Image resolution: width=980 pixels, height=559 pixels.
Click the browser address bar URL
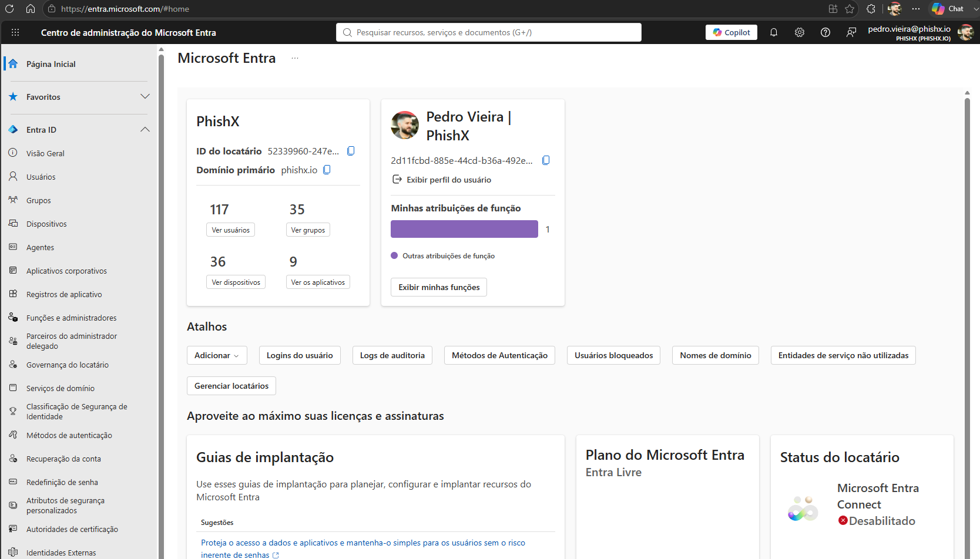point(125,9)
